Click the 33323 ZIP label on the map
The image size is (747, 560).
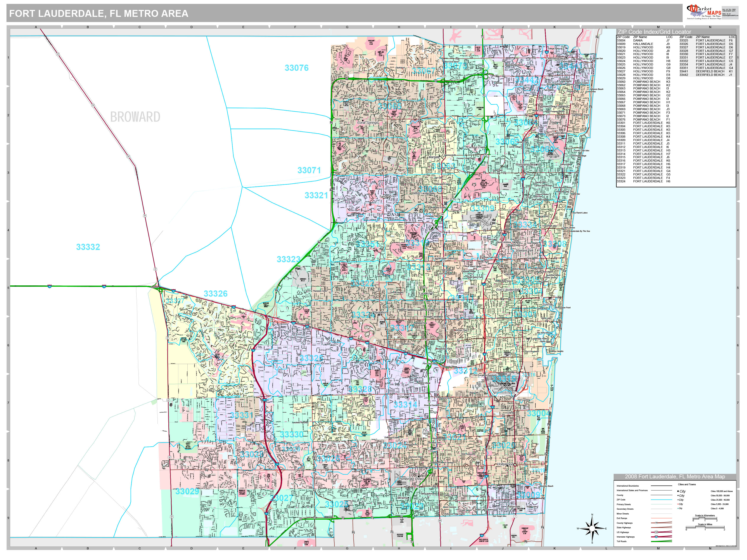pos(288,259)
